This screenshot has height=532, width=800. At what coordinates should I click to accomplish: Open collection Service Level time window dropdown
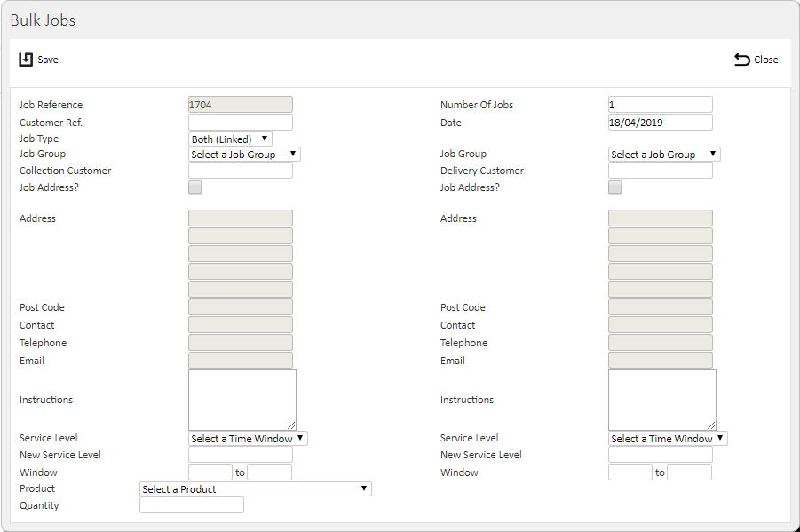[248, 439]
